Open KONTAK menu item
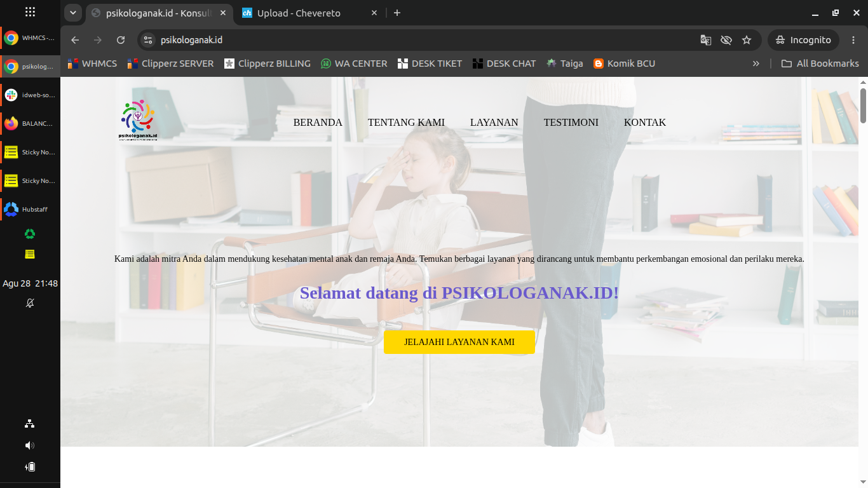This screenshot has height=488, width=868. click(x=645, y=123)
